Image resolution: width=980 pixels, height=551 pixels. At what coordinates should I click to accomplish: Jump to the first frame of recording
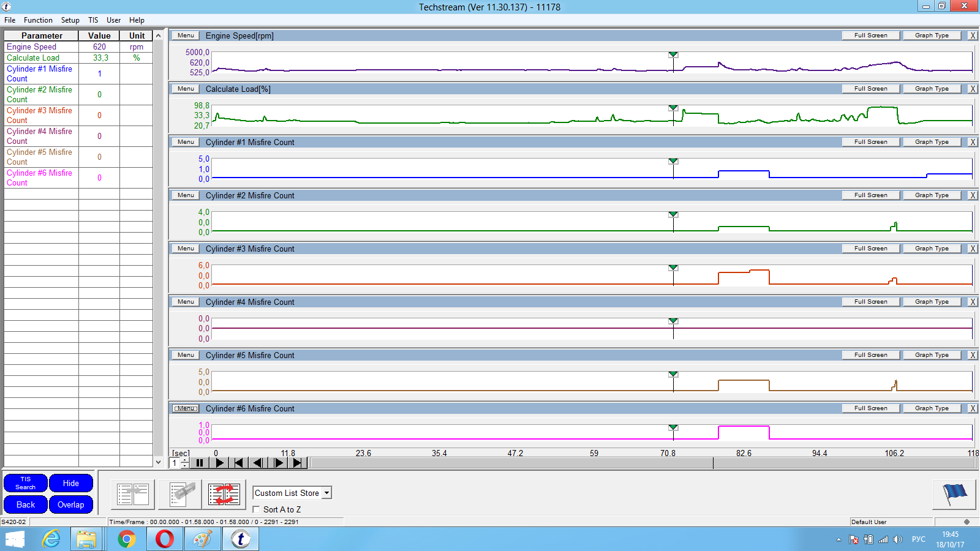pyautogui.click(x=239, y=463)
